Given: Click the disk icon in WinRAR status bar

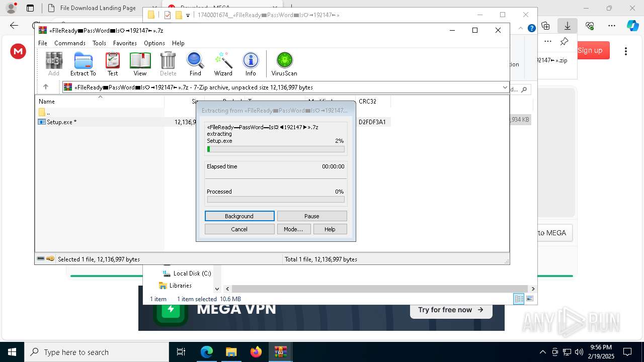Looking at the screenshot, I should tap(41, 258).
